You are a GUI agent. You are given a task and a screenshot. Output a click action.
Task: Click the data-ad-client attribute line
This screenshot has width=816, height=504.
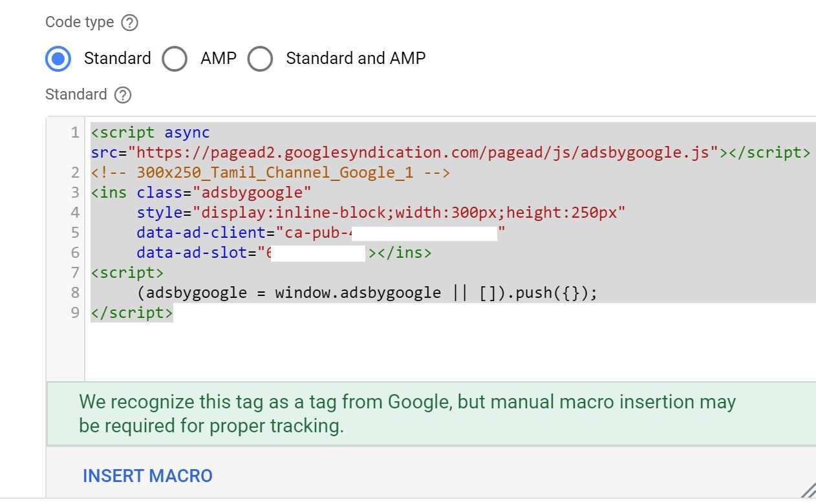tap(321, 233)
